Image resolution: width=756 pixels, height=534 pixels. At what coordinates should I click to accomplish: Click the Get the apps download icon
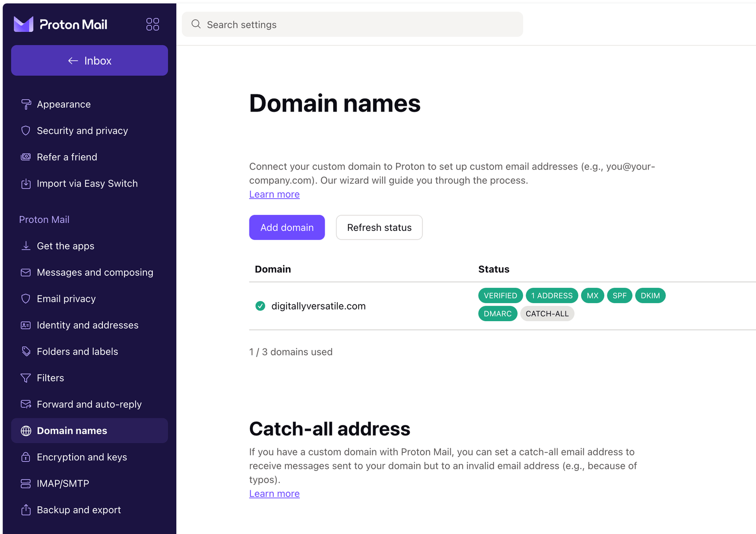point(26,246)
